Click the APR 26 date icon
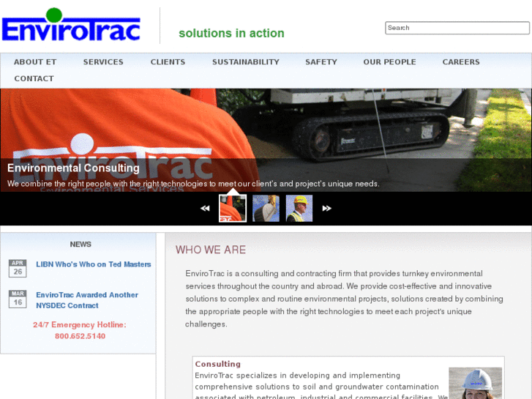The height and width of the screenshot is (399, 532). click(x=18, y=268)
